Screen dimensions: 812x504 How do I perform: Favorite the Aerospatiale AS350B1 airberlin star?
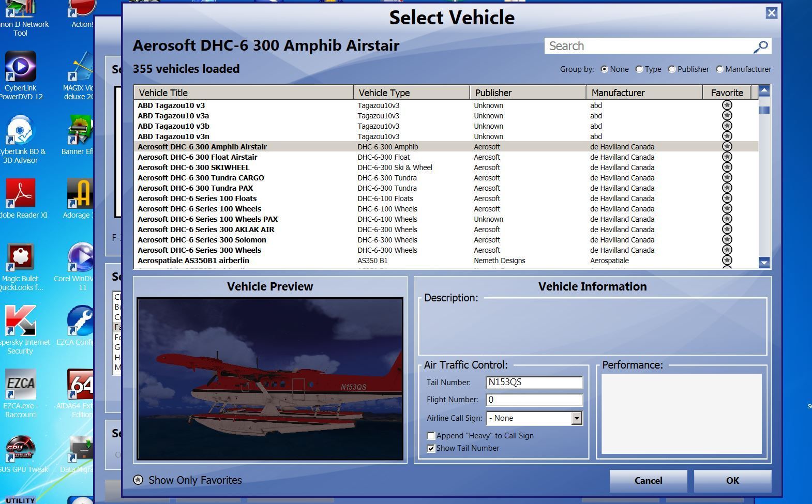727,260
